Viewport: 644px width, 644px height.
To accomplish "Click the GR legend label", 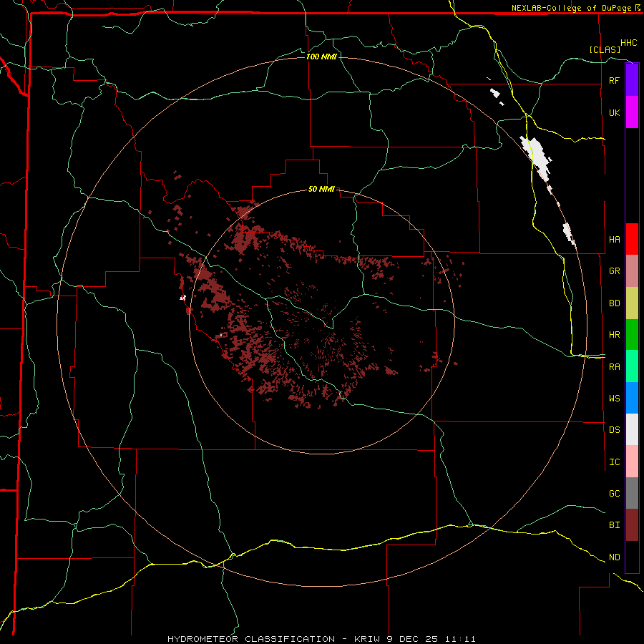I will tap(614, 271).
